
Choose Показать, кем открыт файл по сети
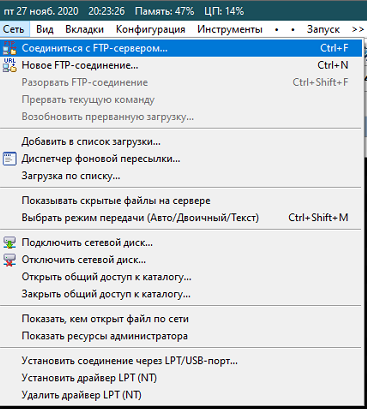click(x=181, y=319)
